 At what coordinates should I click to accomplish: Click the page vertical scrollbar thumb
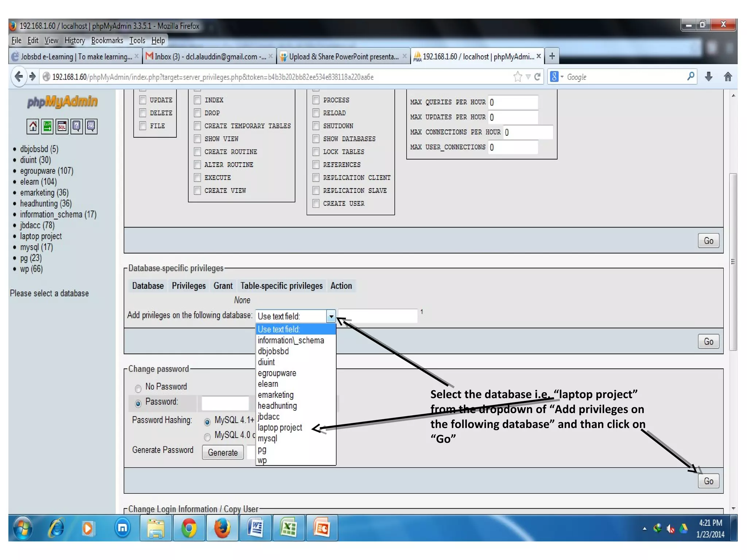pos(733,261)
